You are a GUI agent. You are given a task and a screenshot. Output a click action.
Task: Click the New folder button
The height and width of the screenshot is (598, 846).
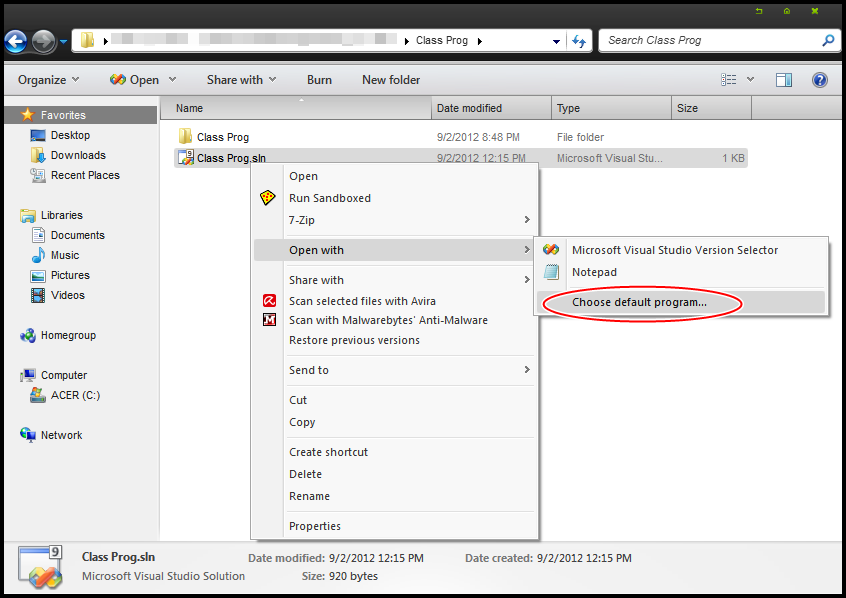[390, 79]
